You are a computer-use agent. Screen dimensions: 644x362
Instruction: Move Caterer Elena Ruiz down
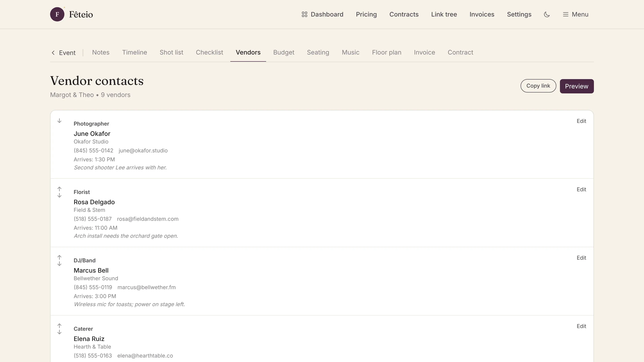click(59, 332)
